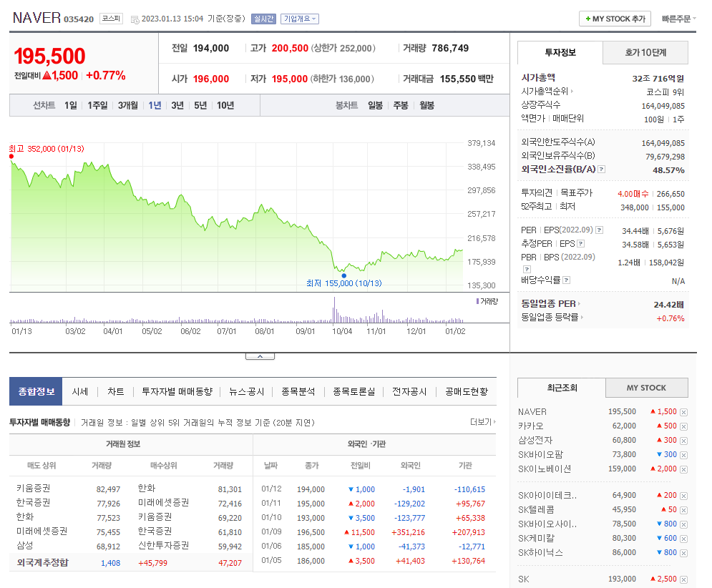Open the 투자자별 매매동향 tab
The height and width of the screenshot is (588, 712).
[177, 391]
